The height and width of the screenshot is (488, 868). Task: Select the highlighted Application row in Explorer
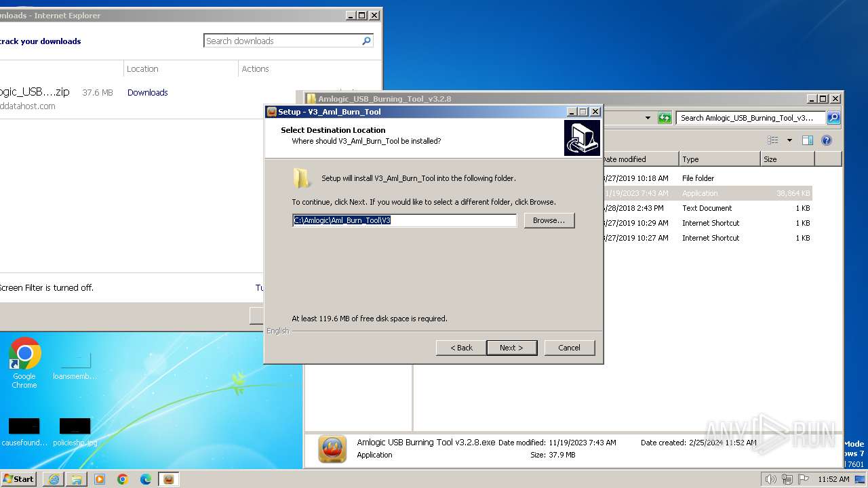pyautogui.click(x=707, y=193)
